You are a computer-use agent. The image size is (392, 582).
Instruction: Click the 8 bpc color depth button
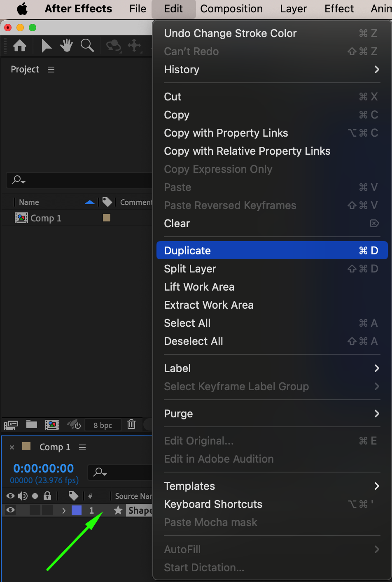pyautogui.click(x=103, y=425)
